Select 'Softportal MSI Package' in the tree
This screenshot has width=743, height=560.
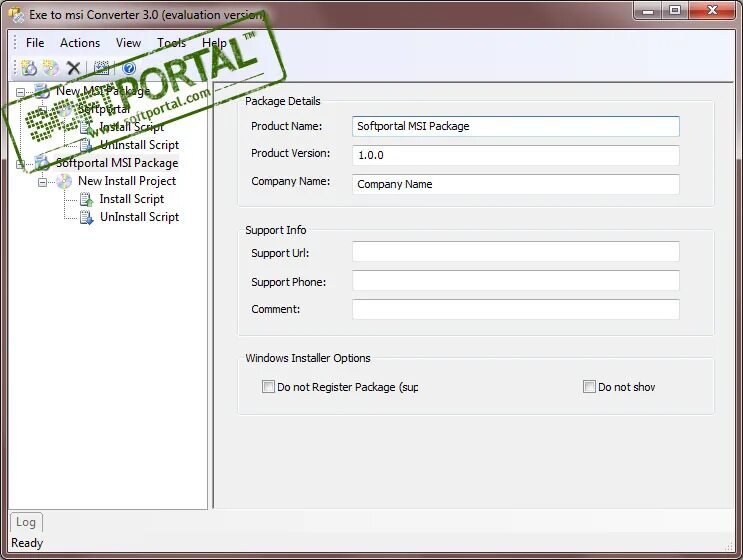coord(117,163)
